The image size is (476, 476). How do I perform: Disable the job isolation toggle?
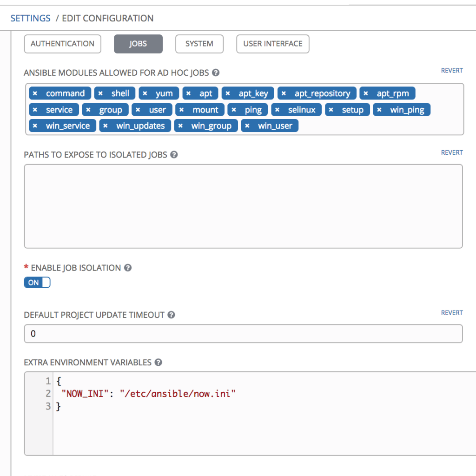37,282
